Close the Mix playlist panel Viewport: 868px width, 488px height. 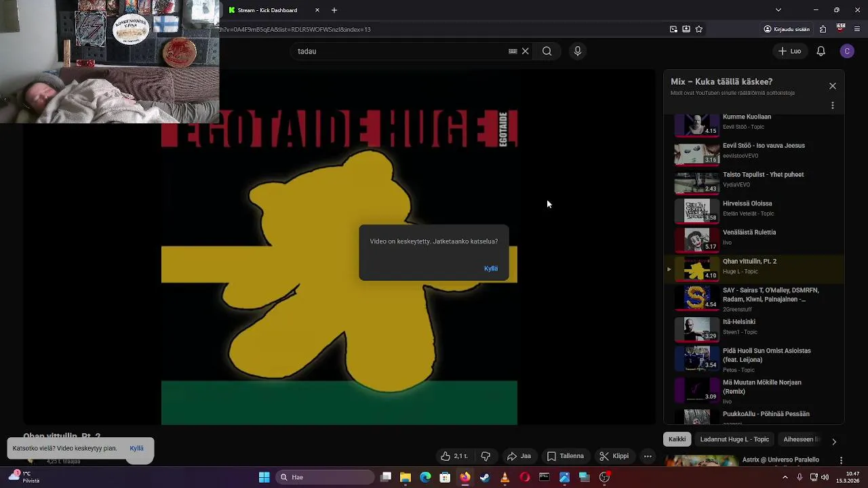(x=833, y=86)
